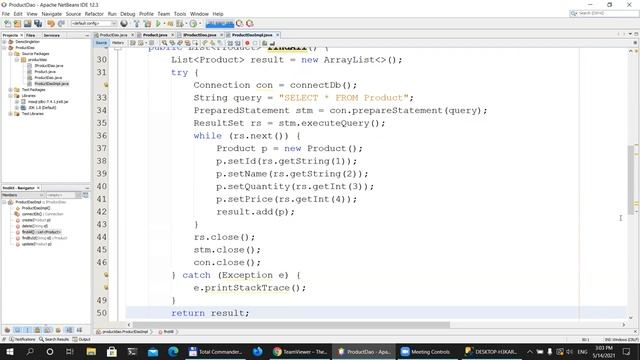Open Microsoft Edge from the taskbar
The image size is (640, 360).
pos(173,351)
